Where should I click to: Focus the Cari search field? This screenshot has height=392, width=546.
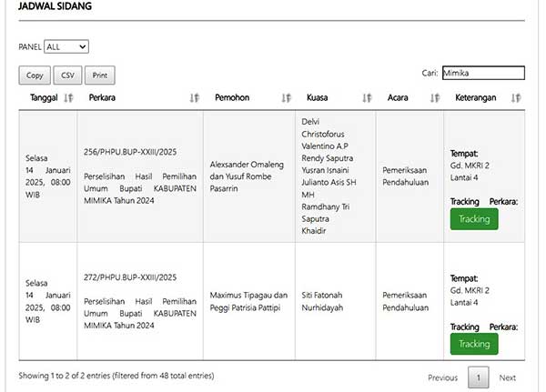tap(482, 74)
